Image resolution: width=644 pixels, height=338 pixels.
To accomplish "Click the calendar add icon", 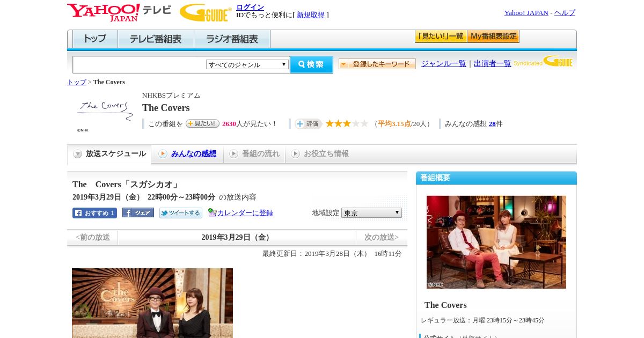I will (212, 212).
